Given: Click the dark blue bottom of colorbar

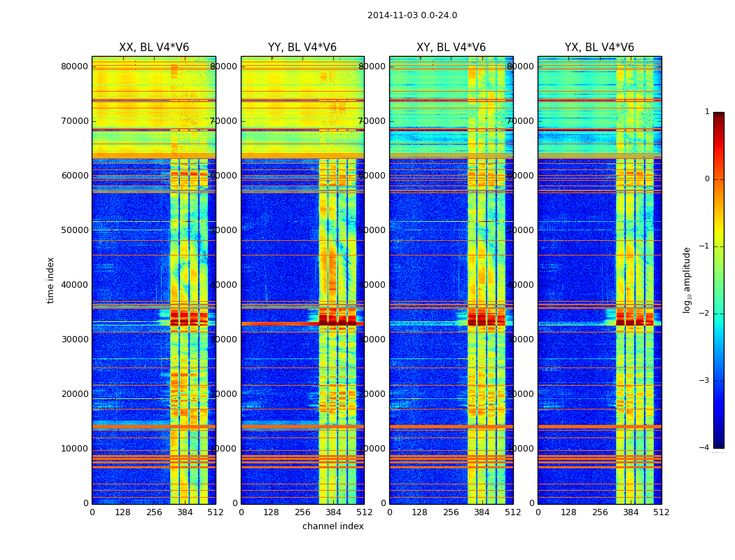Looking at the screenshot, I should tap(719, 444).
